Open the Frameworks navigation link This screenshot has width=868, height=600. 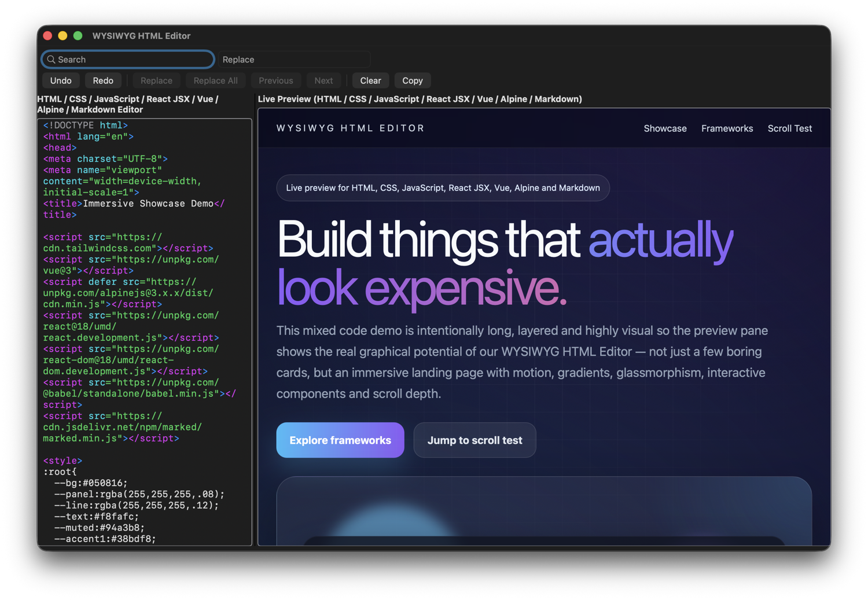pos(727,128)
